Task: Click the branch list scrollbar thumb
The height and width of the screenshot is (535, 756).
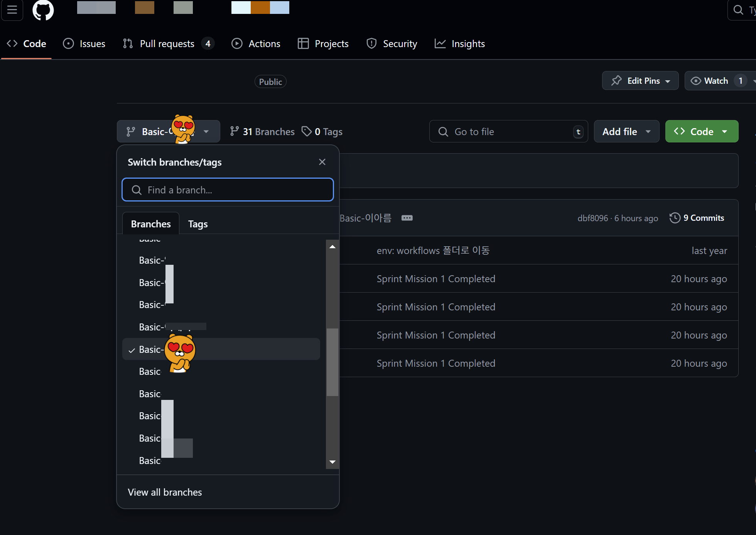Action: (332, 362)
